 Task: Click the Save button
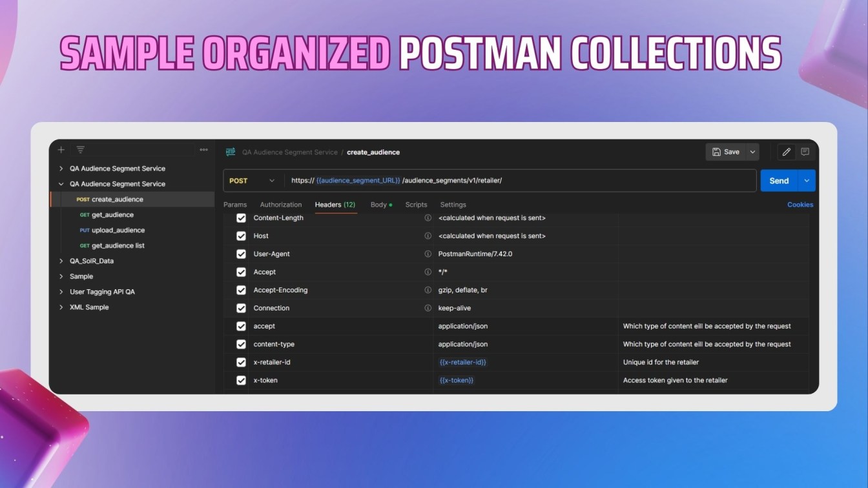726,152
